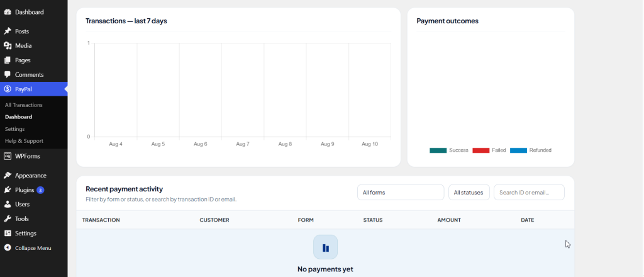Click the No payments yet message
The height and width of the screenshot is (277, 644).
point(325,269)
